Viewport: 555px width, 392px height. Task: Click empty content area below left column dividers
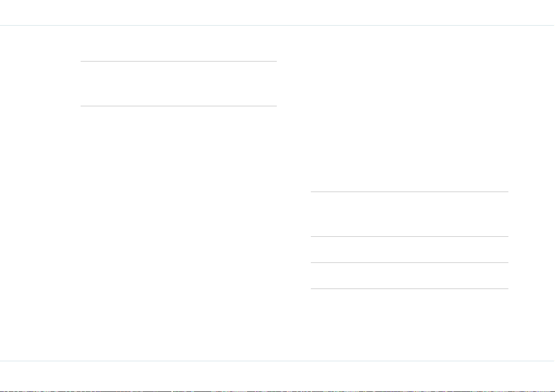coord(178,233)
